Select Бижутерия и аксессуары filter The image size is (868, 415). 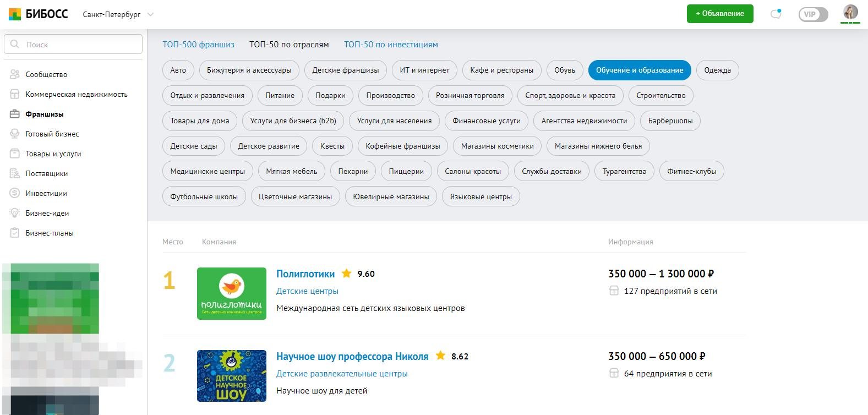coord(249,70)
